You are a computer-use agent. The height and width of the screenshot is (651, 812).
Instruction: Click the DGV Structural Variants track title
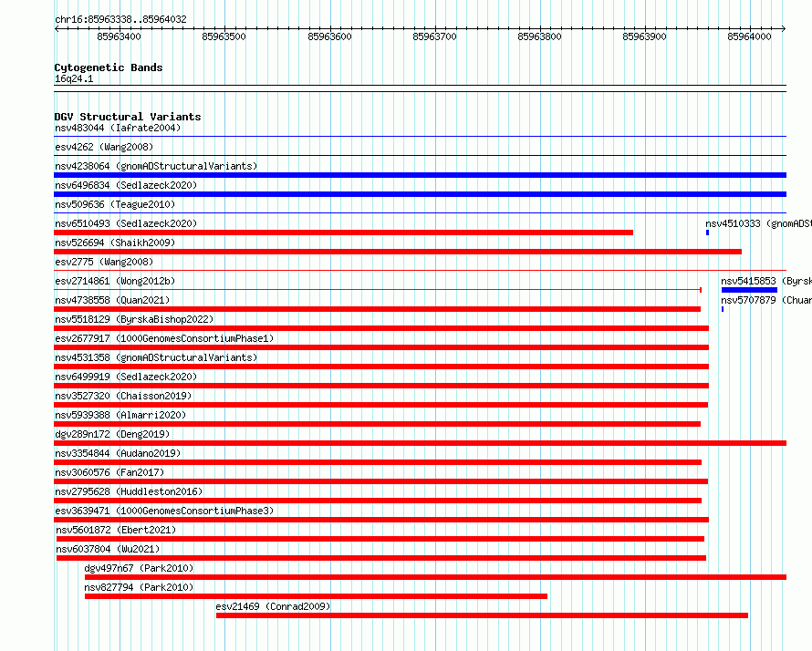(x=128, y=117)
